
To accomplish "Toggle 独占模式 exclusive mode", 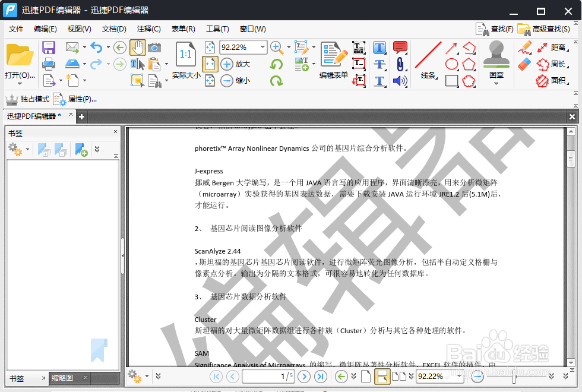I will pyautogui.click(x=27, y=99).
